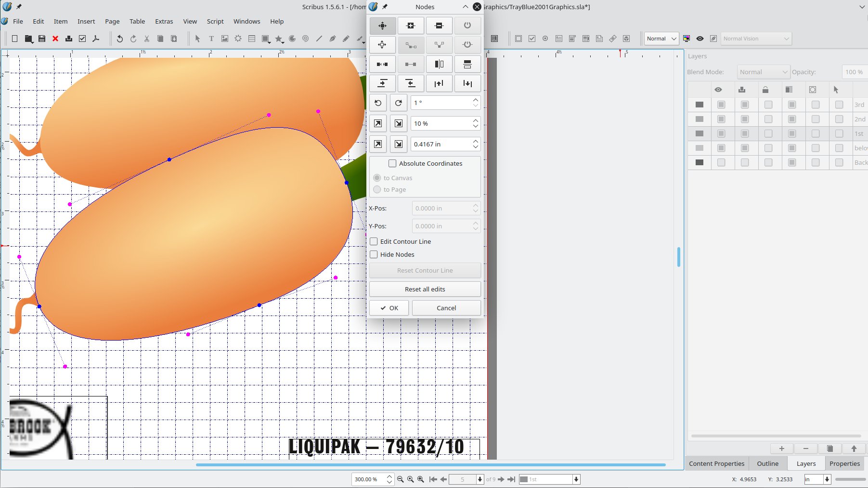868x488 pixels.
Task: Click the Link Annotation tool icon
Action: point(613,39)
